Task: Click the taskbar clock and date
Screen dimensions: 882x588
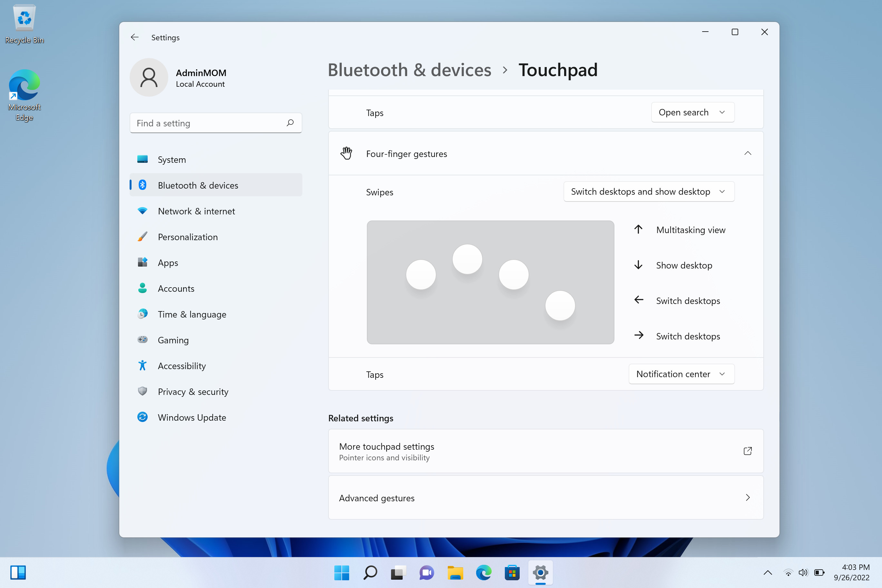Action: click(x=851, y=573)
